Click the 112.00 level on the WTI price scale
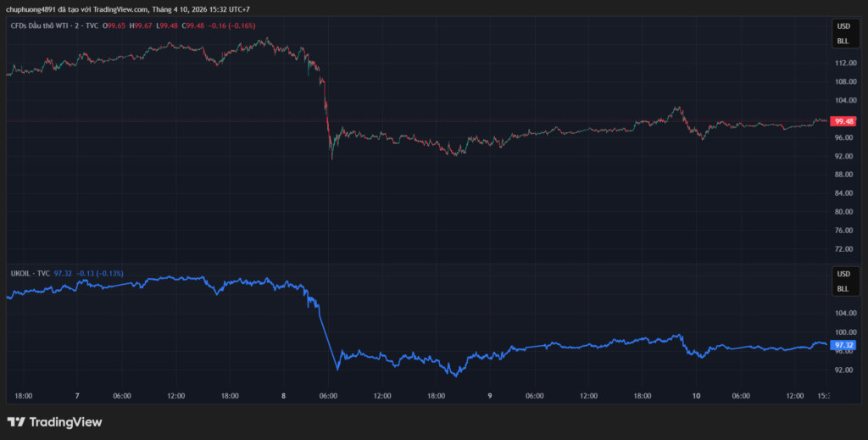 [x=843, y=64]
